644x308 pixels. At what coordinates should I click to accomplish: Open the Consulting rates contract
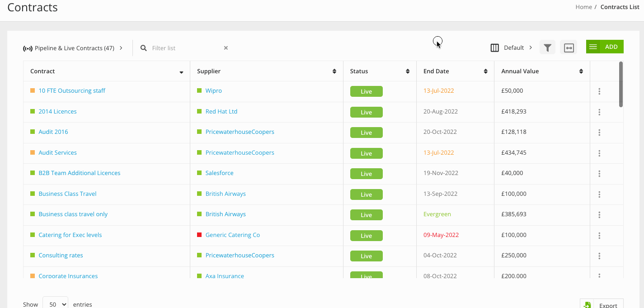pos(61,255)
